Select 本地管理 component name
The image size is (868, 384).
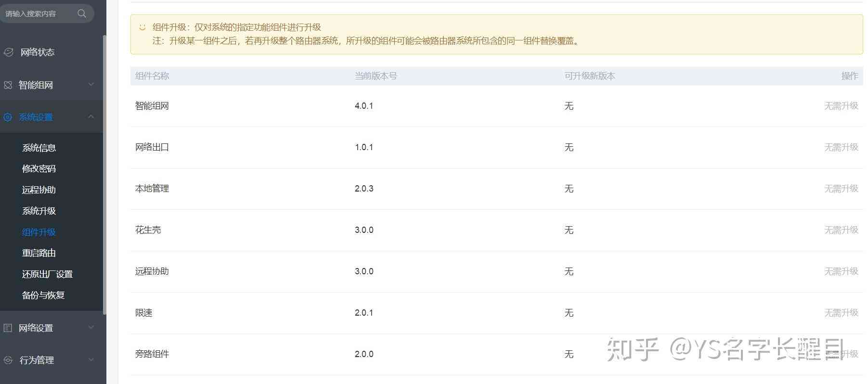(152, 189)
